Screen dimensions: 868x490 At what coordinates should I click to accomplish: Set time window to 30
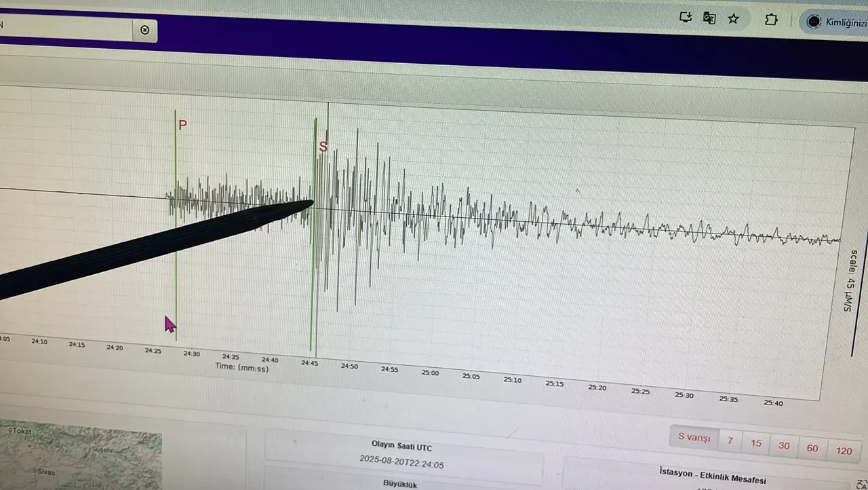[x=784, y=446]
